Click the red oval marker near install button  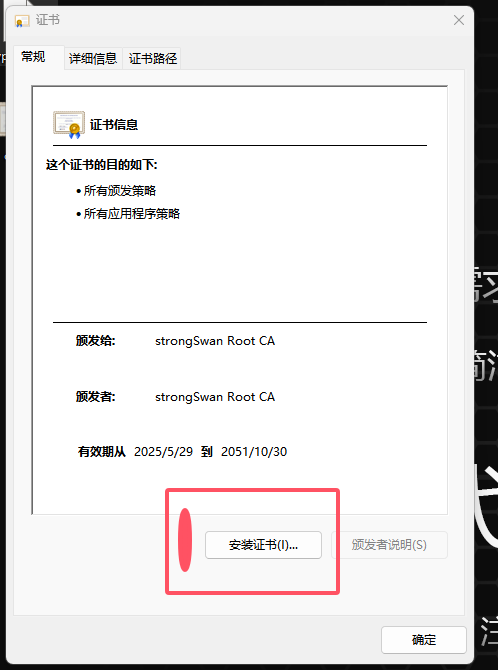point(185,540)
